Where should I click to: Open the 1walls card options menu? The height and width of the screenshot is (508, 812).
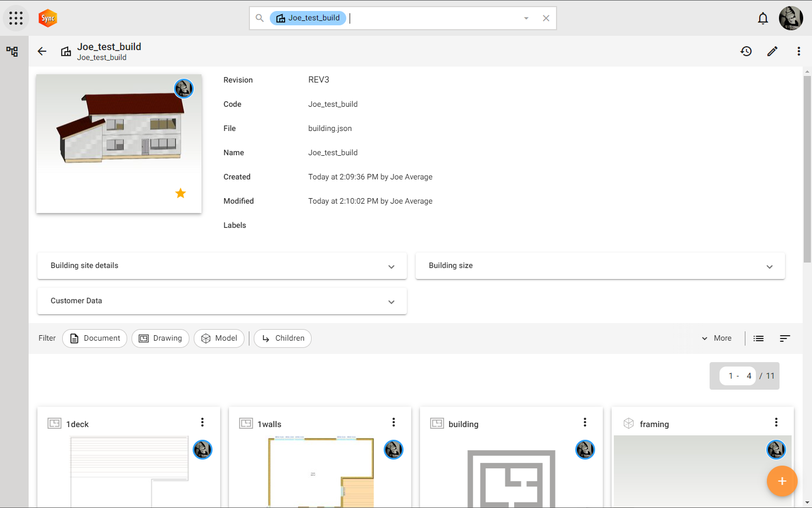click(394, 422)
